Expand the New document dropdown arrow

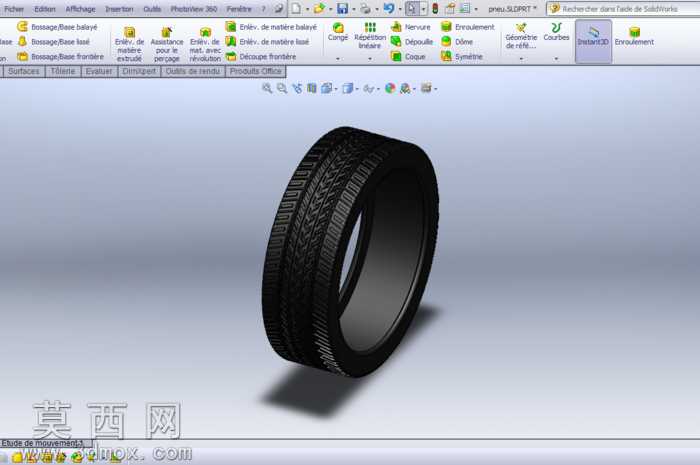(307, 9)
